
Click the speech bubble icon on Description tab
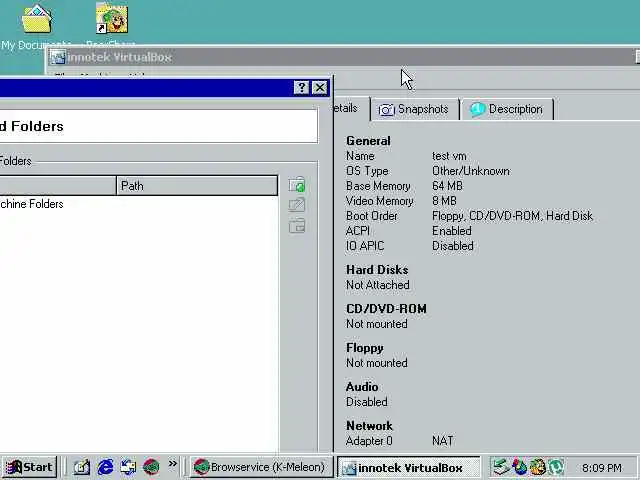click(478, 109)
